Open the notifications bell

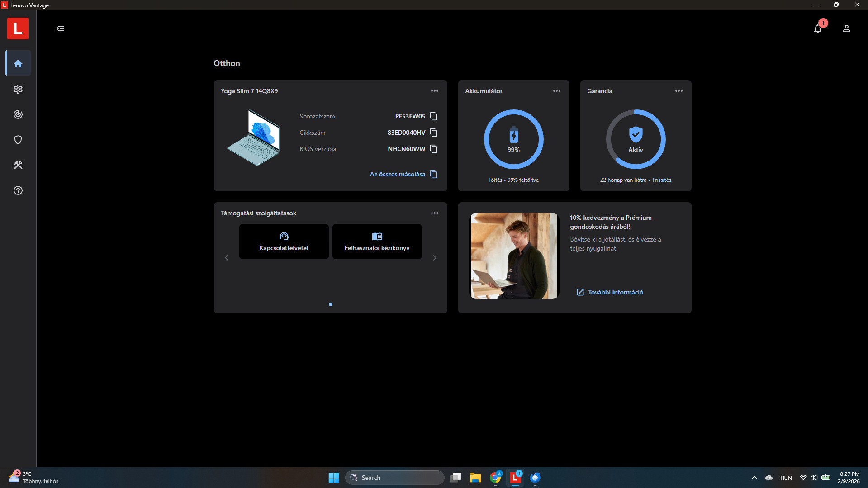[x=818, y=28]
